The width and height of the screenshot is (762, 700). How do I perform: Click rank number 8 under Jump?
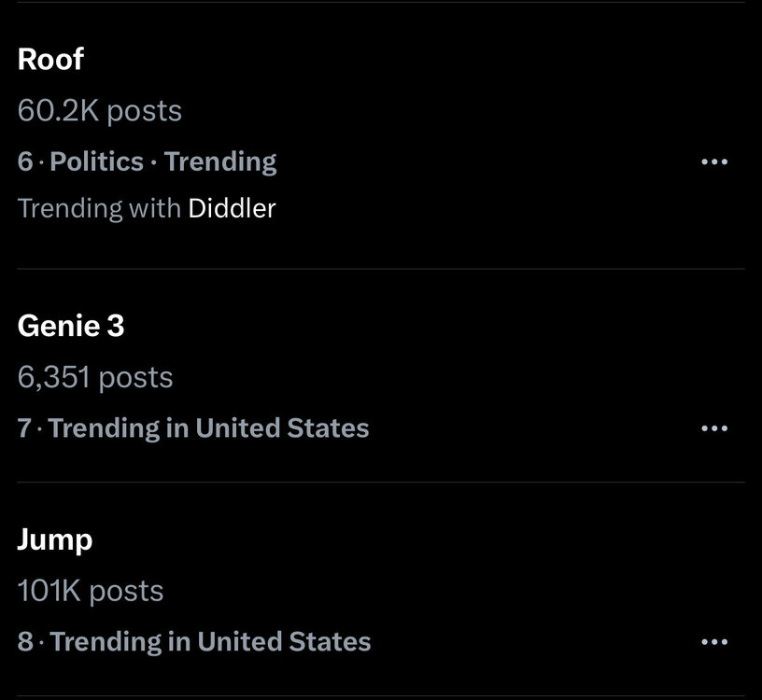[x=24, y=642]
